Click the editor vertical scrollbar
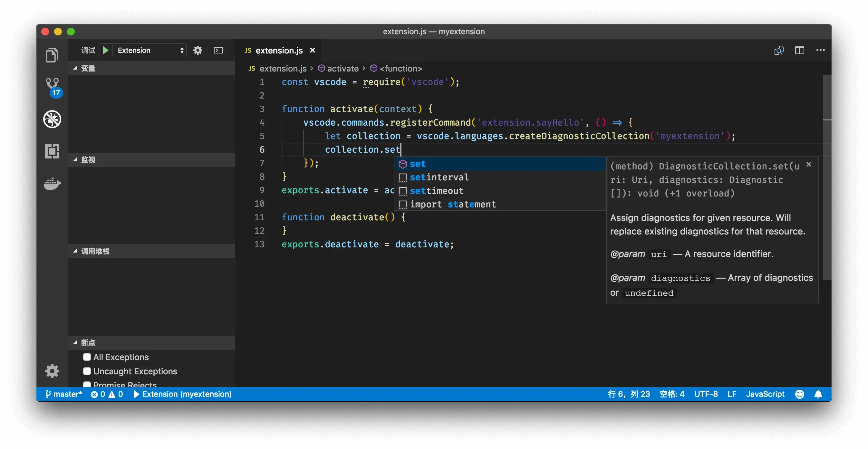This screenshot has width=868, height=449. click(827, 202)
